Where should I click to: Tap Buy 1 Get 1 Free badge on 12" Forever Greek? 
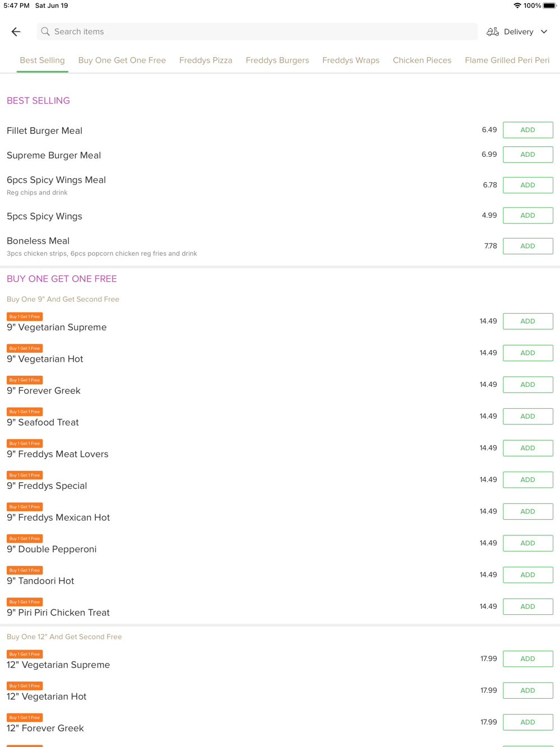(25, 717)
